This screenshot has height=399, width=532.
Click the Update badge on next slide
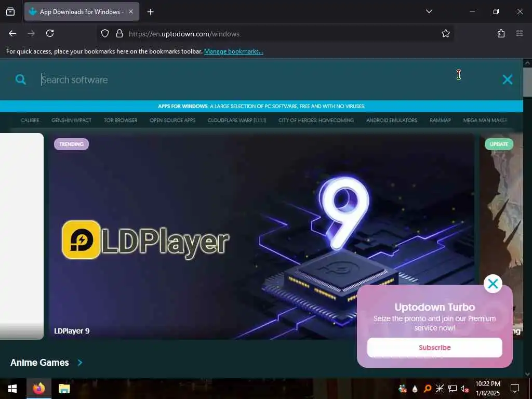click(499, 144)
